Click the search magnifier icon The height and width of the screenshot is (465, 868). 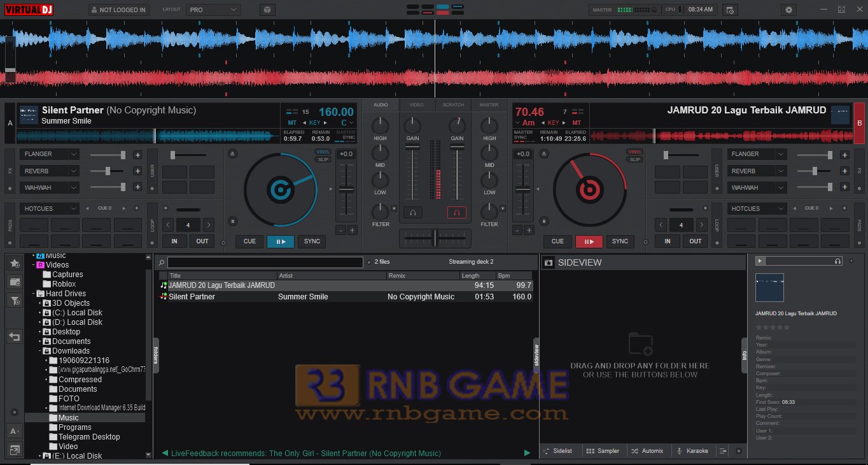162,262
